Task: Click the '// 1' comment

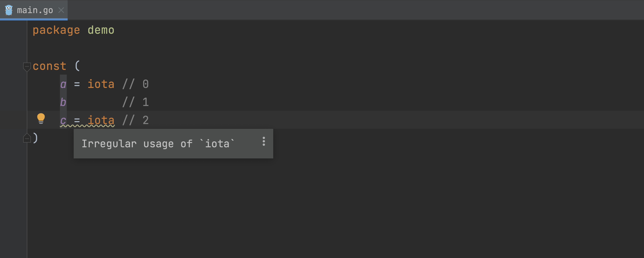Action: pos(135,102)
